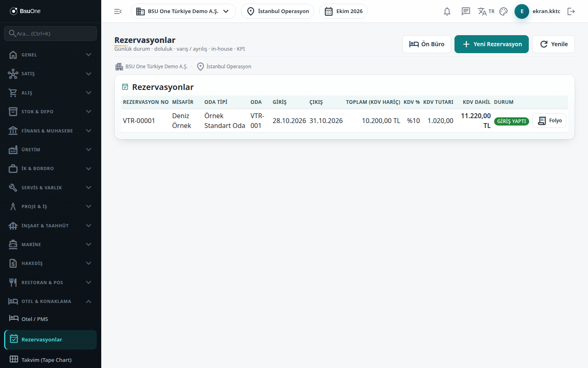Open the Ekim 2026 period selector
This screenshot has width=588, height=368.
coord(343,11)
